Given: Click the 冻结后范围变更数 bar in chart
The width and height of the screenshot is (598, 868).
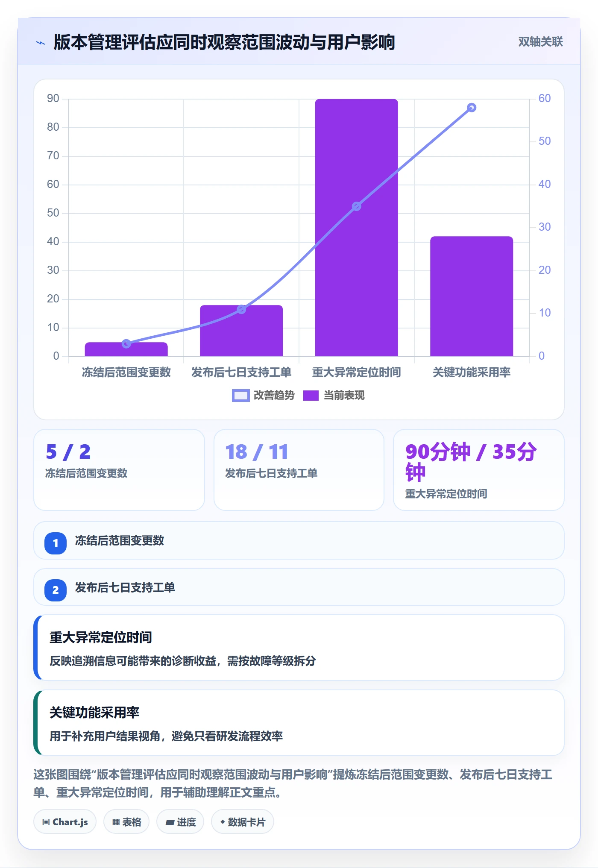Looking at the screenshot, I should (126, 349).
